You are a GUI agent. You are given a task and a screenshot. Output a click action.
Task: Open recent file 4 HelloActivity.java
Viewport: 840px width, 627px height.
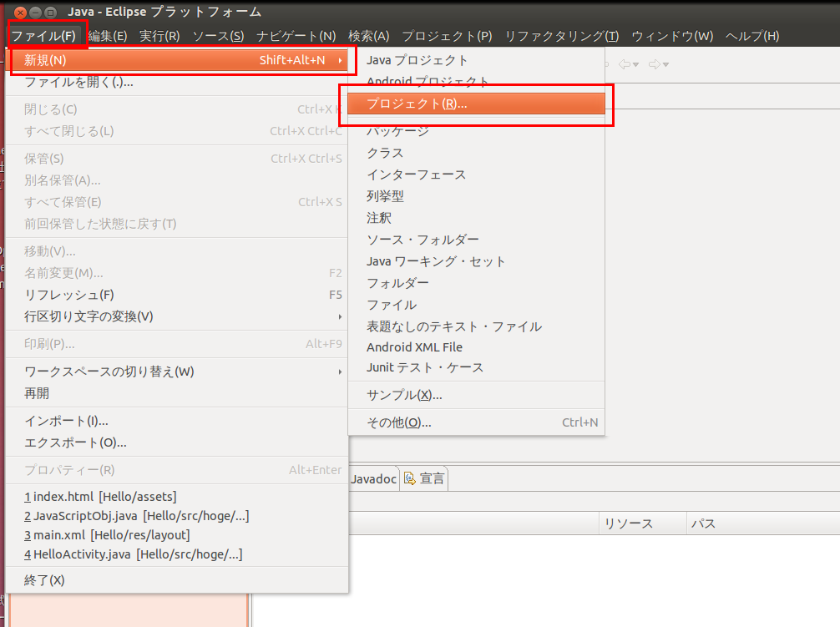click(x=177, y=554)
